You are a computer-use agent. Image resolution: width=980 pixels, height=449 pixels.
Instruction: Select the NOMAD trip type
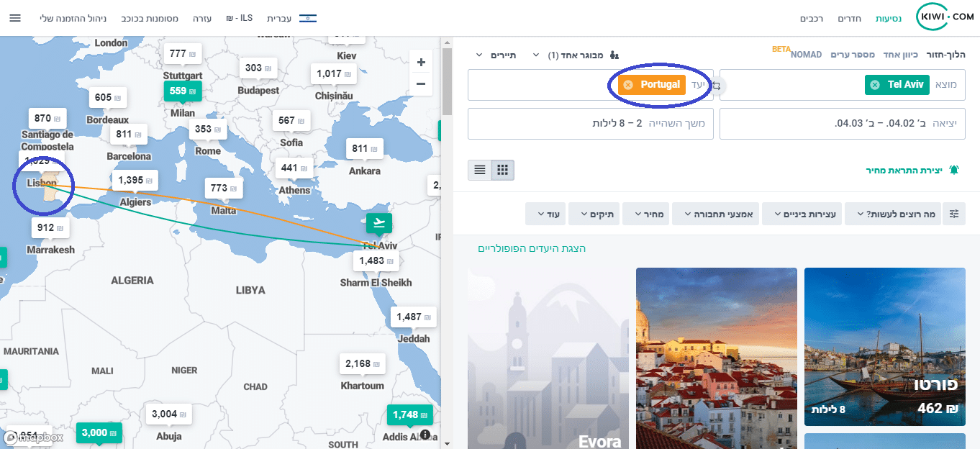[x=806, y=55]
